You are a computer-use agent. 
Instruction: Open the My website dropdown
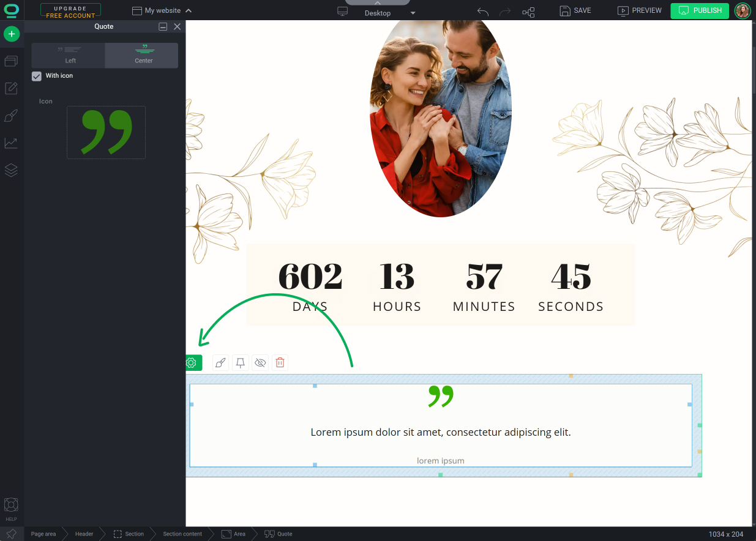[162, 10]
